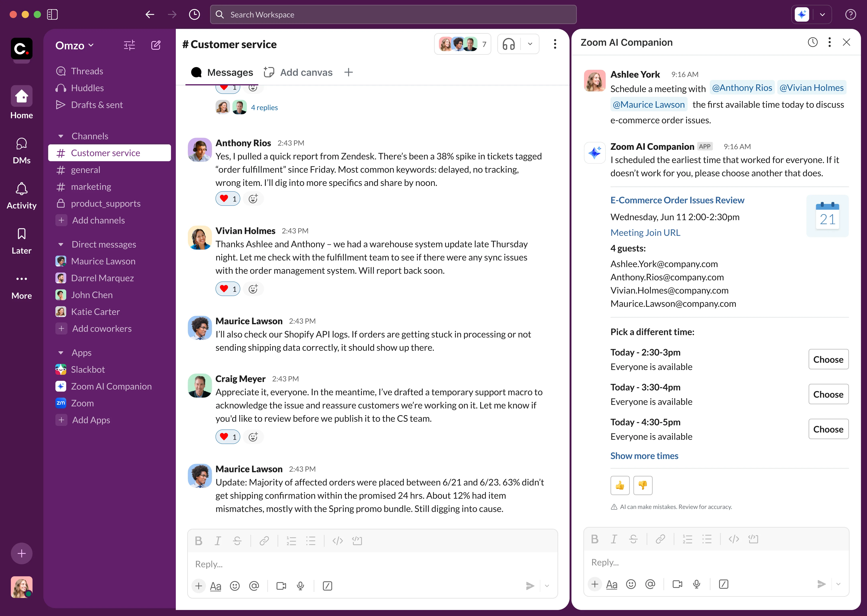Image resolution: width=867 pixels, height=616 pixels.
Task: Start a huddle with the headphones toggle
Action: point(509,44)
